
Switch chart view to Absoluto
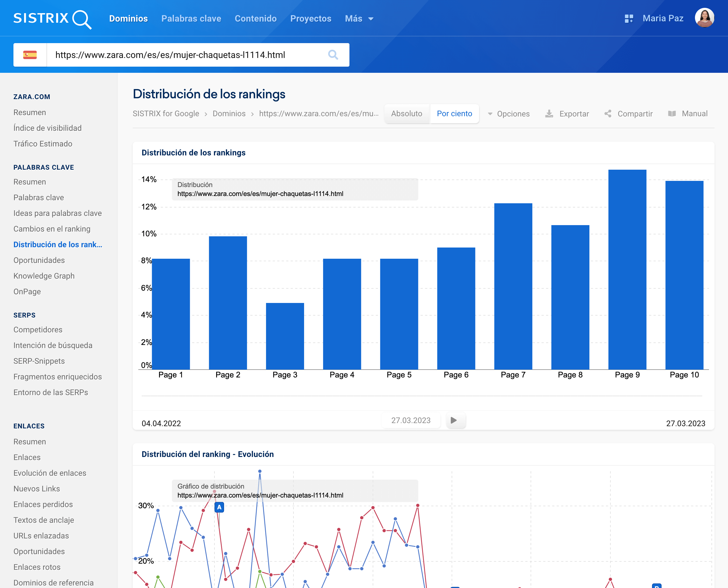[x=407, y=114]
